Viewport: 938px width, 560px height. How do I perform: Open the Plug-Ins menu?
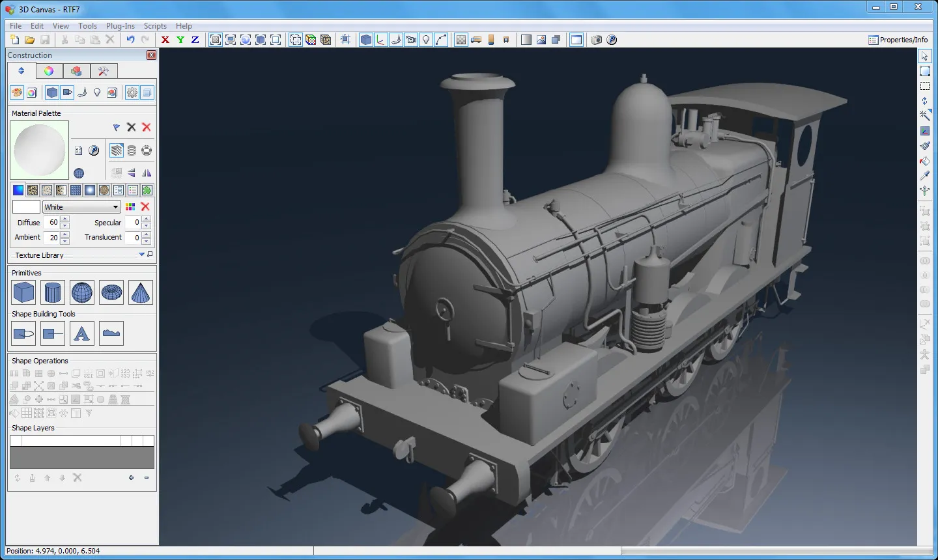(120, 25)
